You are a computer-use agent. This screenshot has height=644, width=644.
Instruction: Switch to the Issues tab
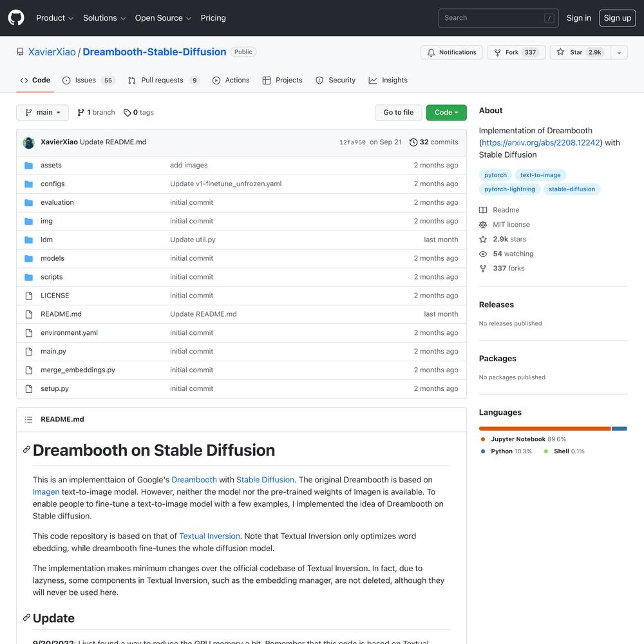tap(89, 80)
